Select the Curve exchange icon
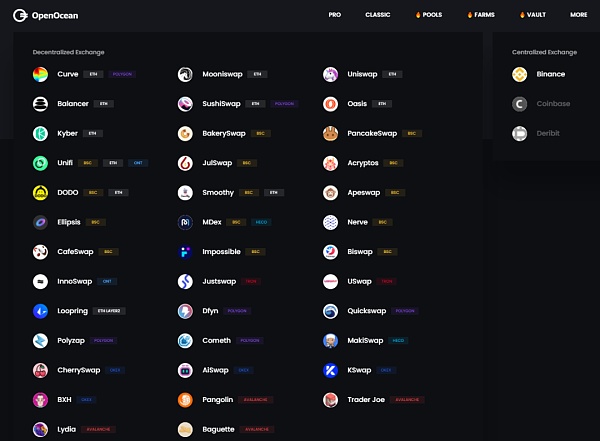The height and width of the screenshot is (441, 600). 40,74
